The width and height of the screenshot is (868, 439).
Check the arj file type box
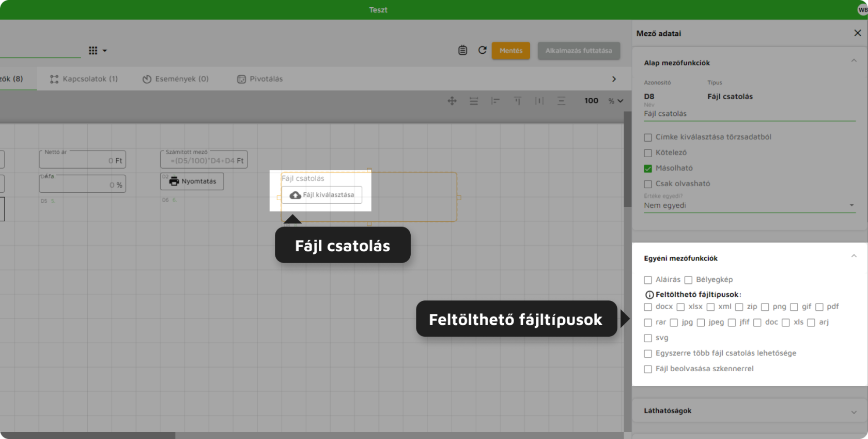click(811, 323)
